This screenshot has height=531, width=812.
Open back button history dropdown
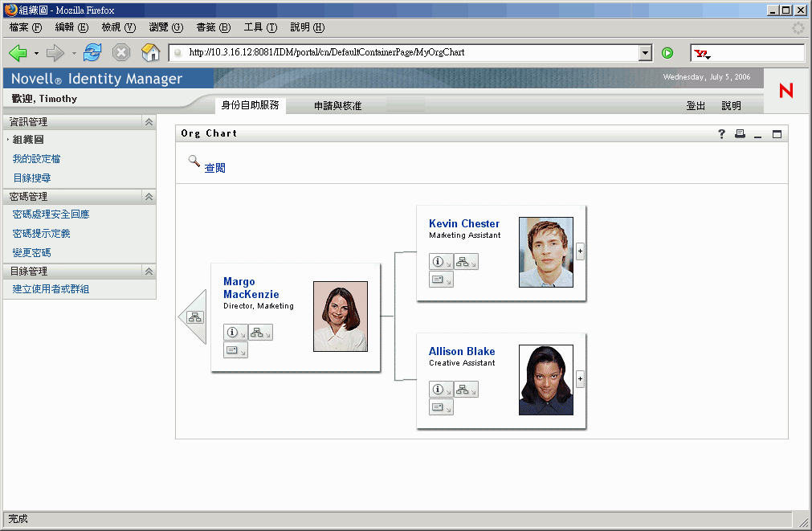(x=36, y=53)
